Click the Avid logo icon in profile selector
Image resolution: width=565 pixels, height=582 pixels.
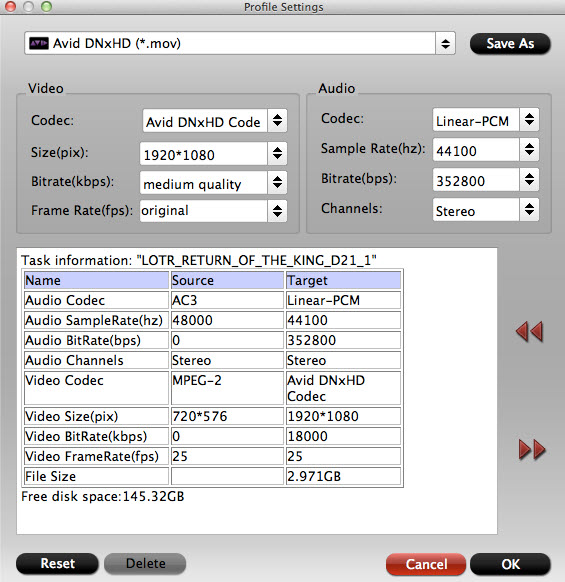[39, 43]
